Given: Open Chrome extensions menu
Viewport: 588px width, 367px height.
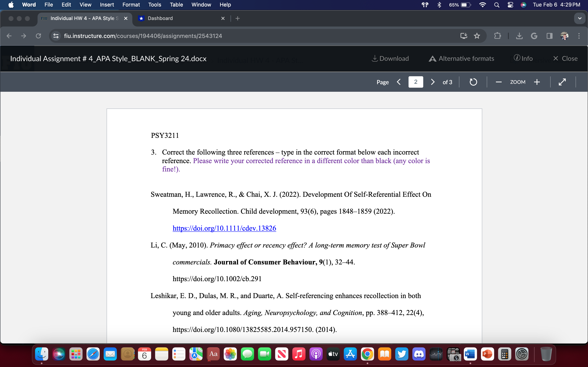Looking at the screenshot, I should [497, 36].
